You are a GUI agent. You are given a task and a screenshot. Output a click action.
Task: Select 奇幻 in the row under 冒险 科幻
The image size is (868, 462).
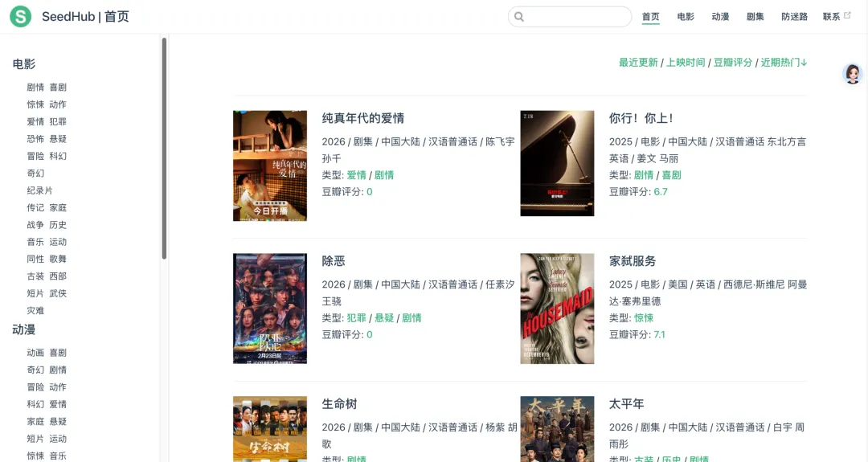(x=35, y=173)
